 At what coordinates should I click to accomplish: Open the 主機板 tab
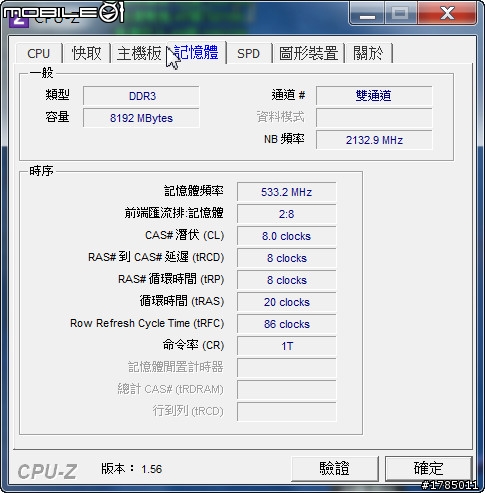point(139,53)
